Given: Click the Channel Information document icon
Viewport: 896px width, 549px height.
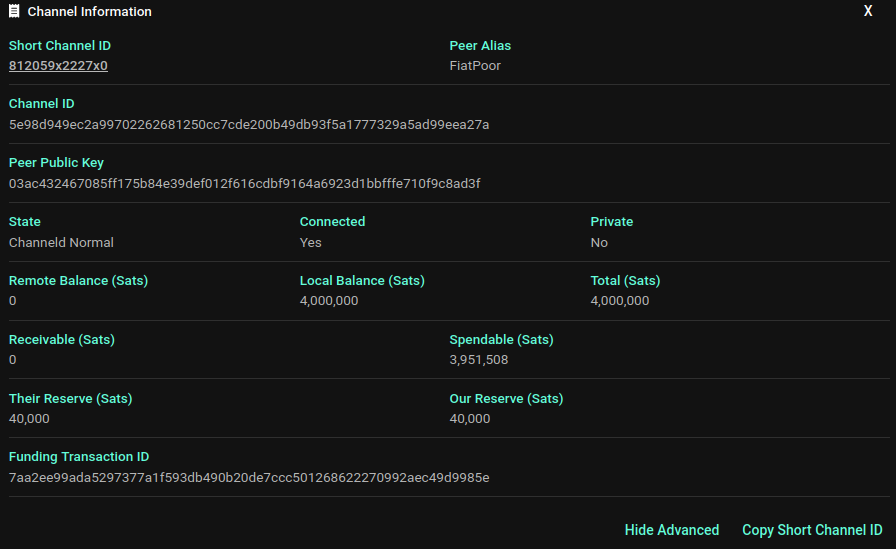Looking at the screenshot, I should pyautogui.click(x=14, y=12).
